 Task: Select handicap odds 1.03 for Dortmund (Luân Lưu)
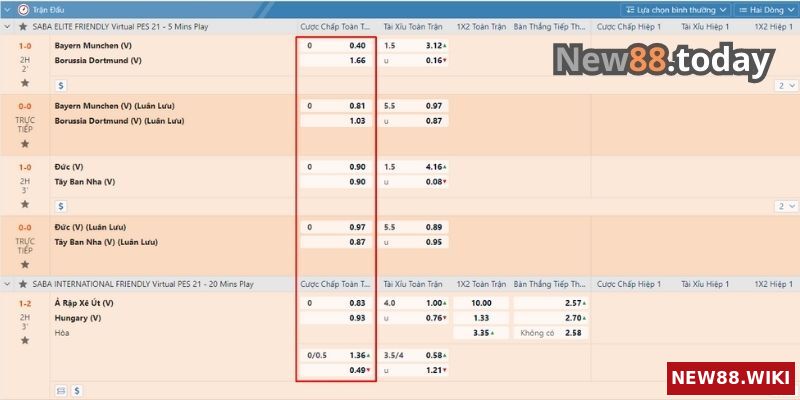coord(336,121)
